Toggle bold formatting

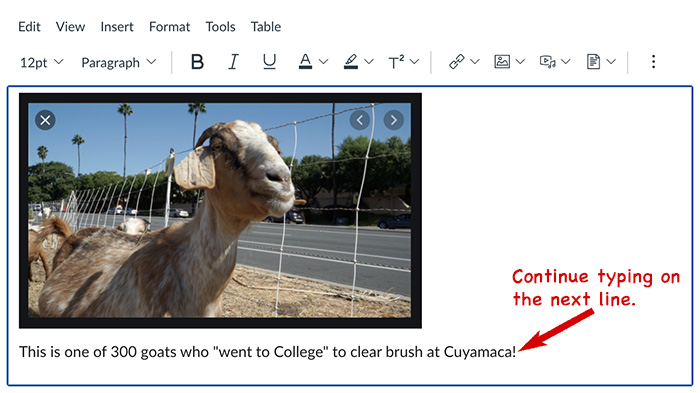197,62
